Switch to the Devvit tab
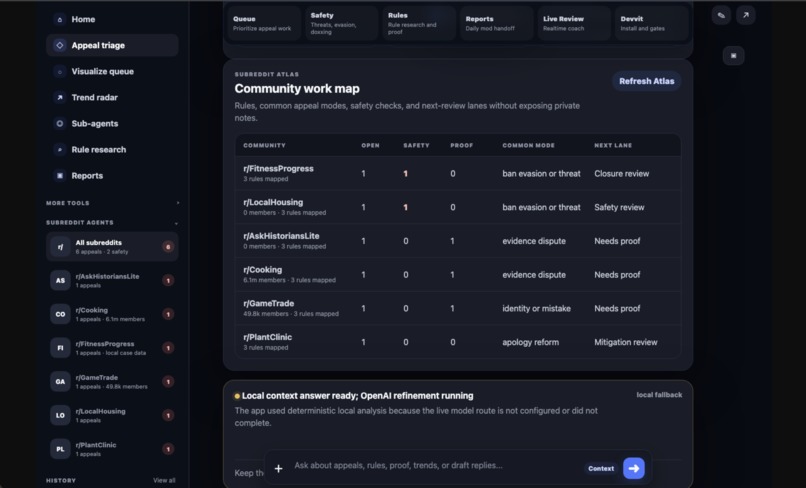This screenshot has height=488, width=806. [652, 23]
